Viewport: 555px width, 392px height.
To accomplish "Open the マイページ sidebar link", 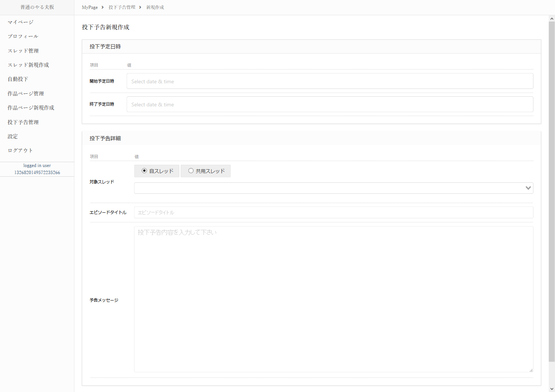I will point(20,22).
